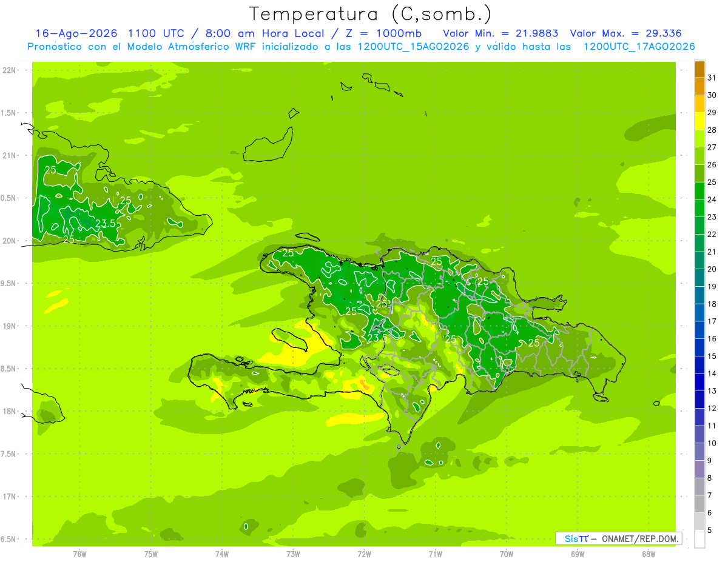
Task: Click the '75W' longitude label
Action: click(x=151, y=554)
